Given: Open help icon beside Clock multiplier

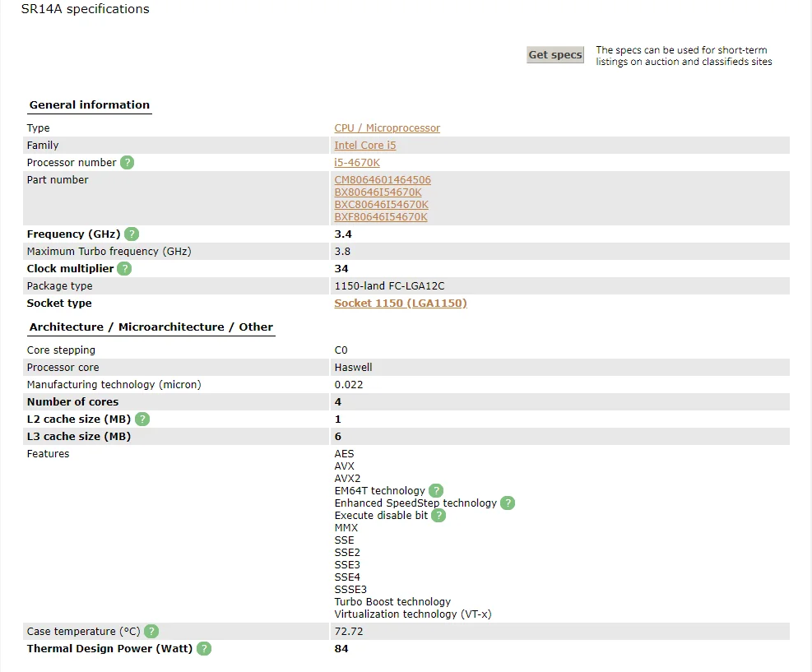Looking at the screenshot, I should 124,269.
